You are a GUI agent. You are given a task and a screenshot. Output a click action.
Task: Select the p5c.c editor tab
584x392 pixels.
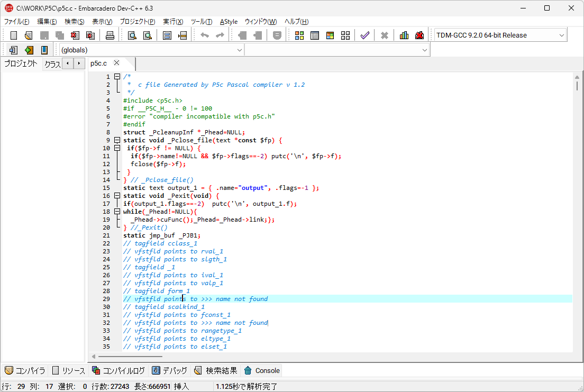(99, 63)
